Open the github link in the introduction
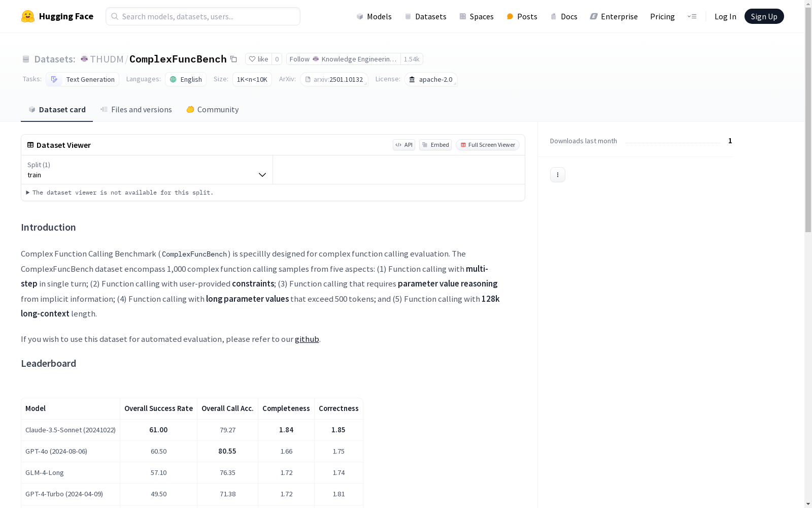Screen dimensions: 812x508 click(x=307, y=339)
